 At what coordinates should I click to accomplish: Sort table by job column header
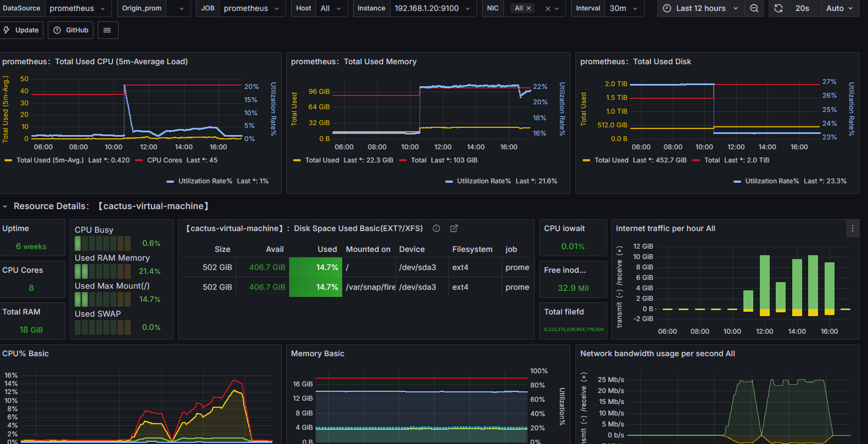pyautogui.click(x=511, y=249)
